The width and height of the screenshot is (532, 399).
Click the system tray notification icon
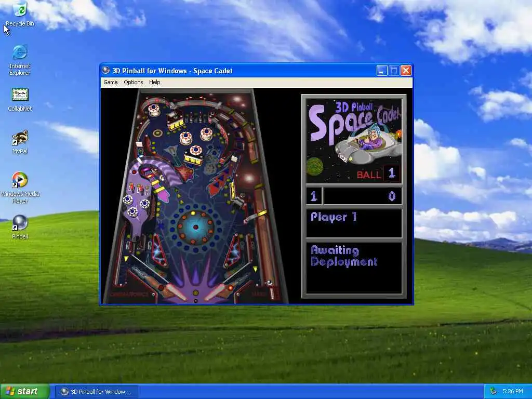pos(494,392)
